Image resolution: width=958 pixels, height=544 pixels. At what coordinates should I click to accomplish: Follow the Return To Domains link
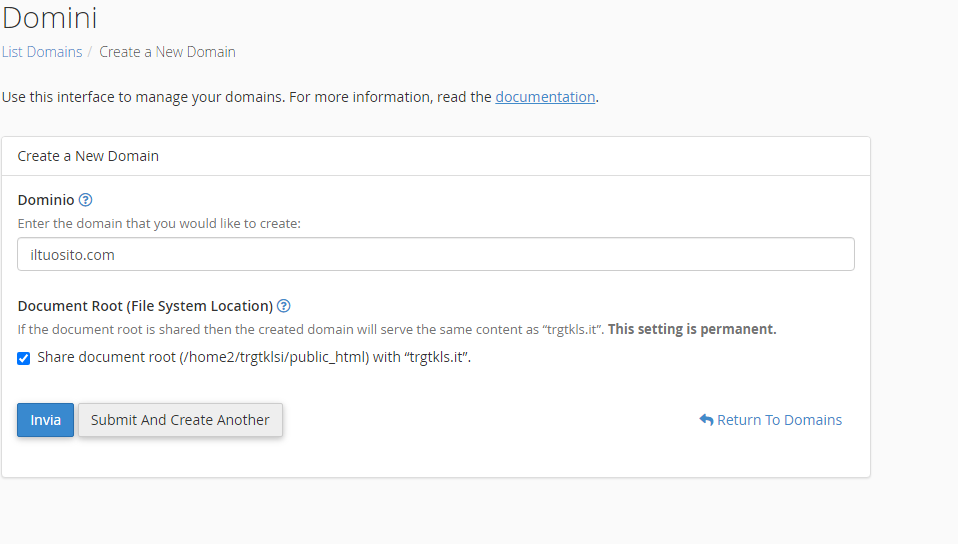coord(779,420)
